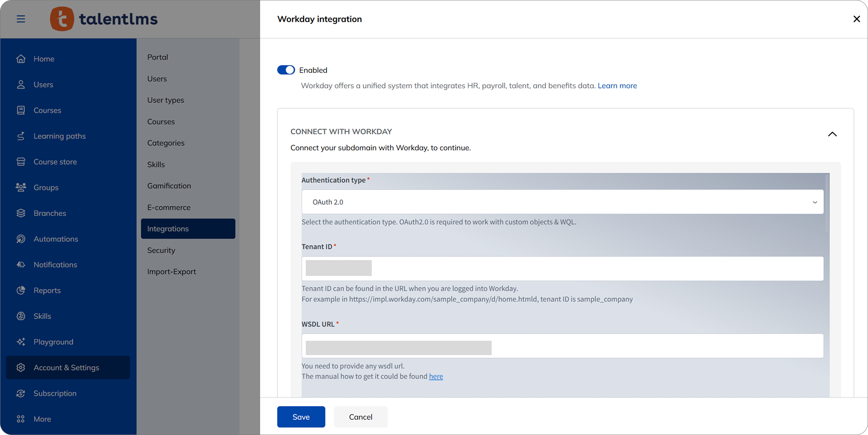Viewport: 868px width, 435px height.
Task: Click the Automations icon
Action: 21,239
